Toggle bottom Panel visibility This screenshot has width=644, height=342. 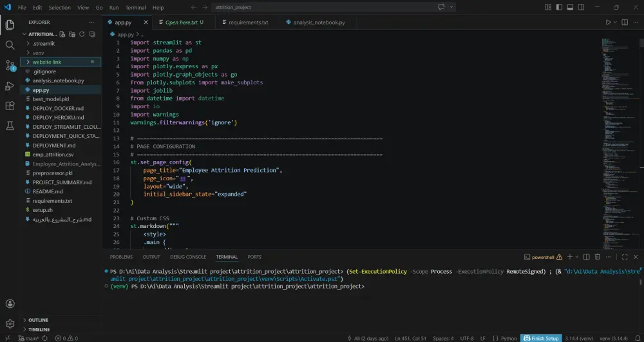(570, 7)
